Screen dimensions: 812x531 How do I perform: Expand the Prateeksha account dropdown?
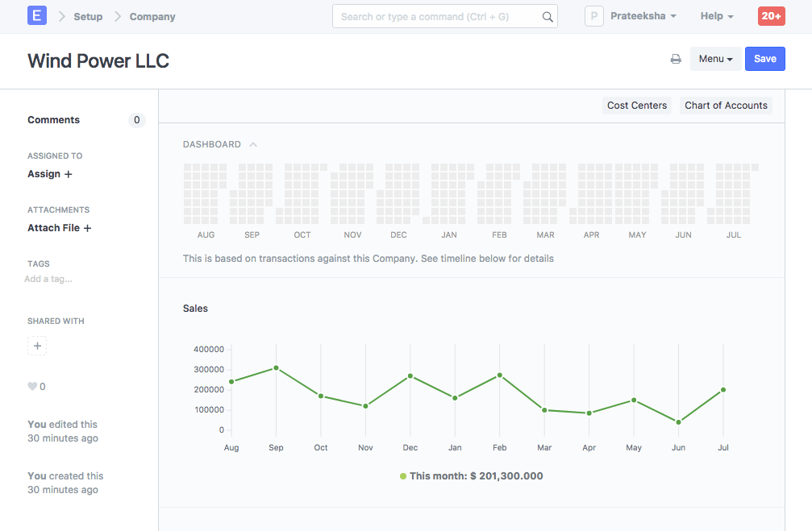(673, 15)
